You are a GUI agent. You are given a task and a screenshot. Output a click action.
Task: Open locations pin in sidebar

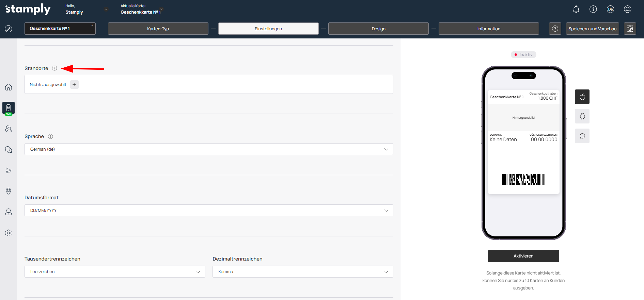pos(9,191)
